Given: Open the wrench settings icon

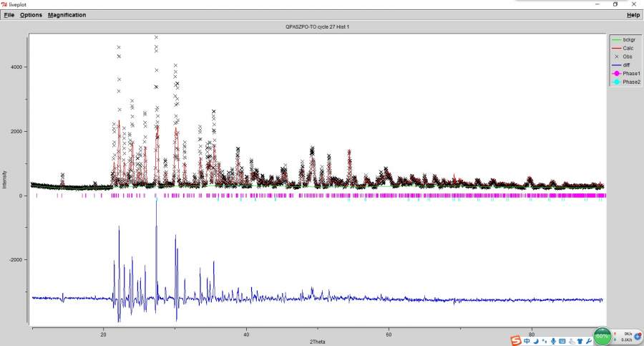Looking at the screenshot, I should click(x=589, y=341).
